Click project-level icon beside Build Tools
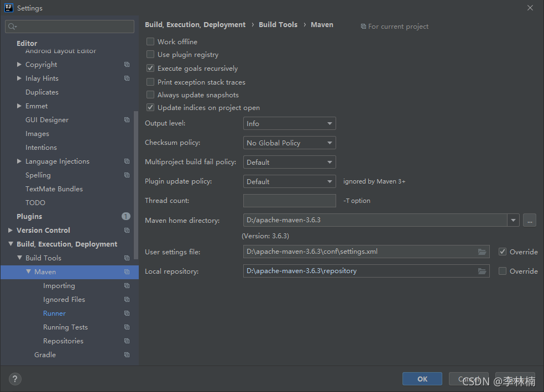544x392 pixels. click(x=127, y=258)
